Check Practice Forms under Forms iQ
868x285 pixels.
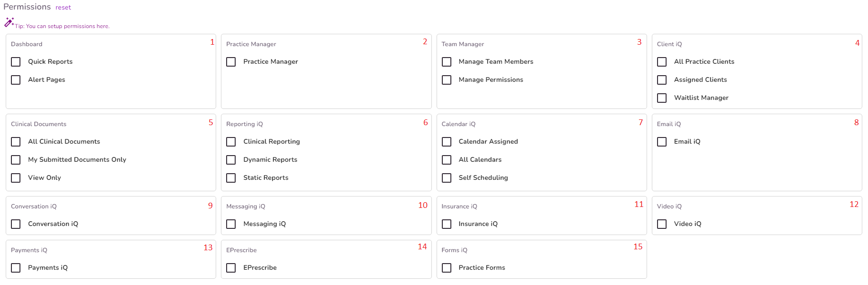click(447, 267)
